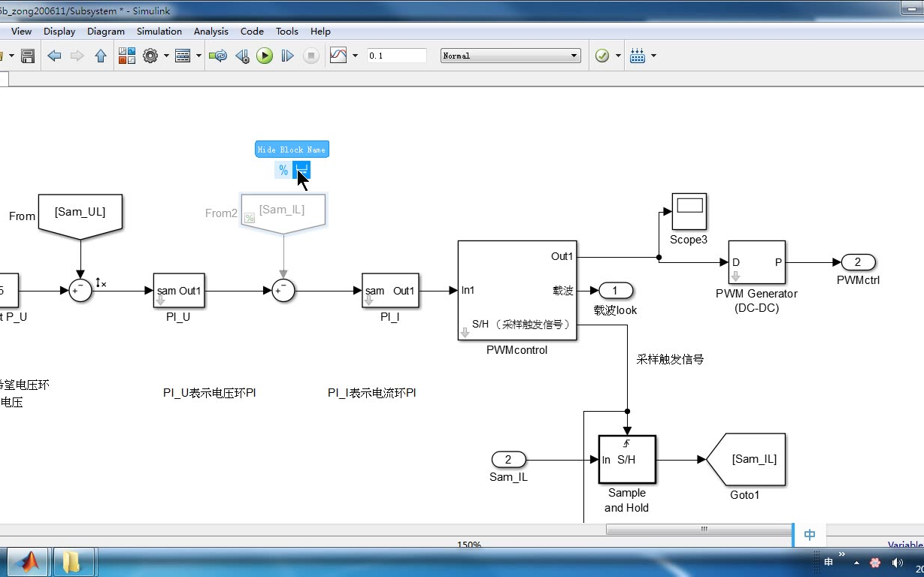
Task: Navigate back with the left arrow
Action: [54, 56]
